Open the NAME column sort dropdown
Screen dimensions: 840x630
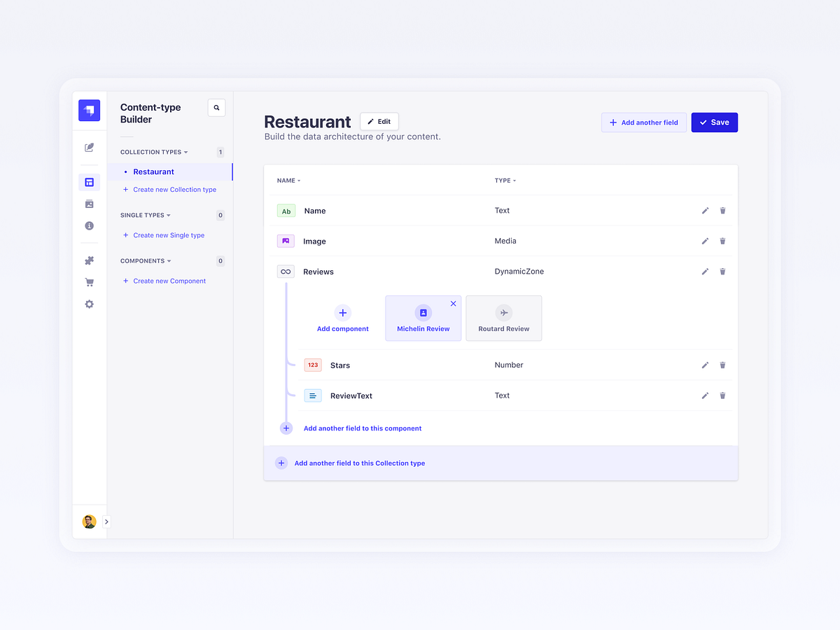coord(289,180)
